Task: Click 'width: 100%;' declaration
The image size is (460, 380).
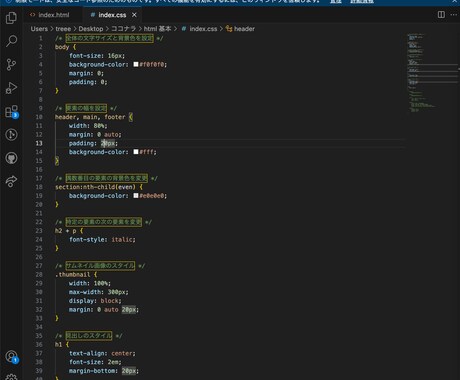Action: pos(90,283)
